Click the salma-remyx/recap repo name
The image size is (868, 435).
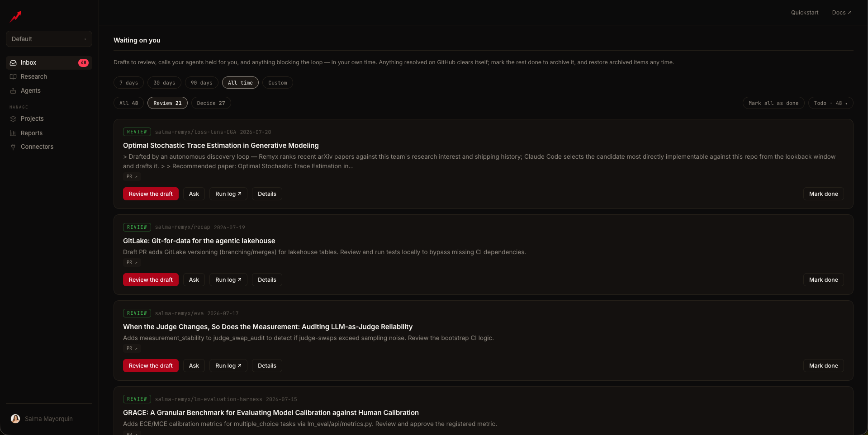click(x=182, y=227)
